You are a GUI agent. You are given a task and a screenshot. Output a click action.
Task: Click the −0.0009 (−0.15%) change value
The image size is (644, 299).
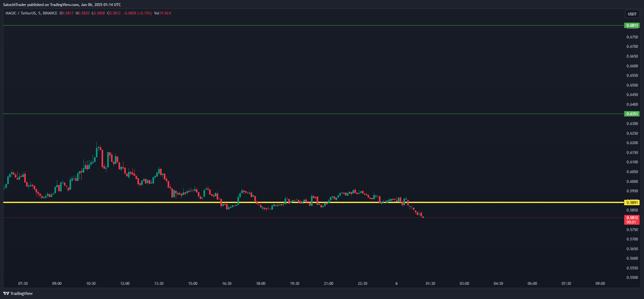pyautogui.click(x=137, y=13)
